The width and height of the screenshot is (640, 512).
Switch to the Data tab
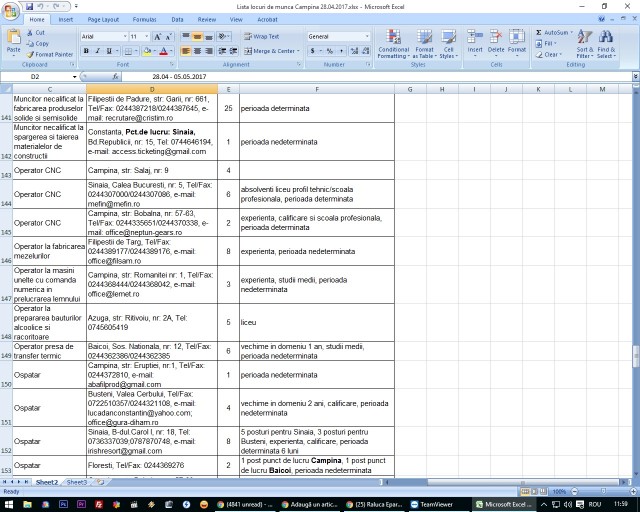pos(177,19)
